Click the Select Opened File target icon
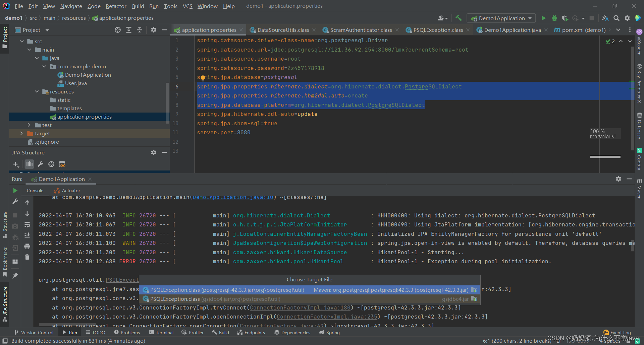 pyautogui.click(x=118, y=30)
